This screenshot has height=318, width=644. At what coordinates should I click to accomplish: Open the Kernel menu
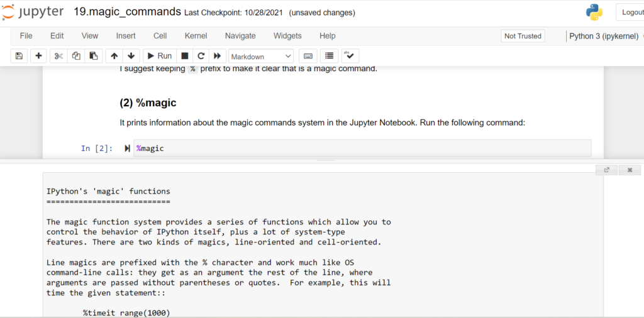[196, 36]
